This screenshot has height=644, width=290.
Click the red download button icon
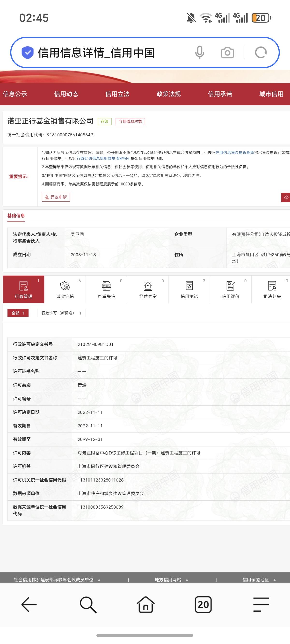coord(286,197)
